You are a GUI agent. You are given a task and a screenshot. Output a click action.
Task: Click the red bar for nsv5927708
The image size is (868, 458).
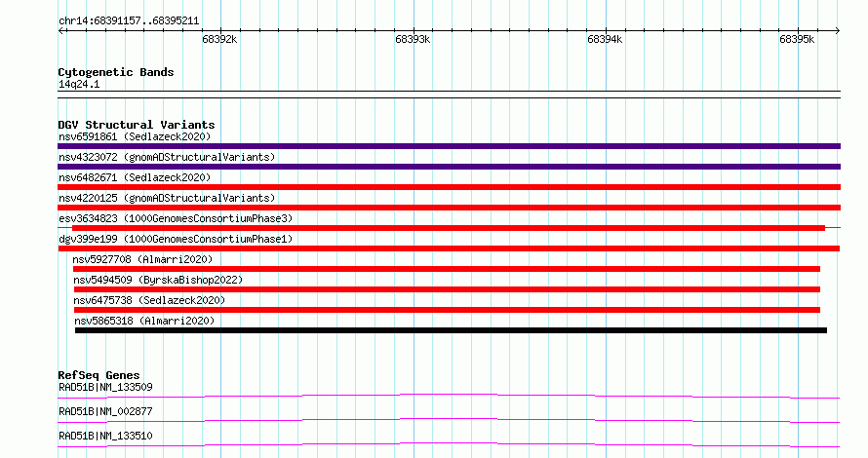446,269
